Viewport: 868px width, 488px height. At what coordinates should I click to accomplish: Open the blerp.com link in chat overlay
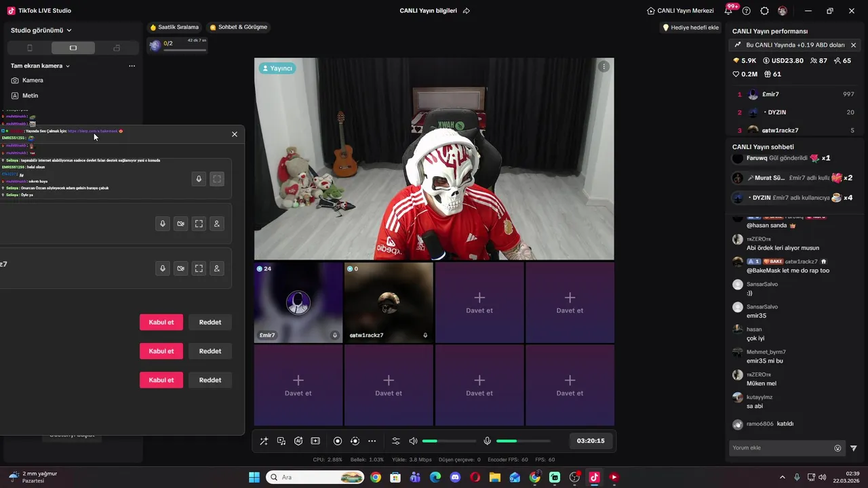(x=92, y=131)
